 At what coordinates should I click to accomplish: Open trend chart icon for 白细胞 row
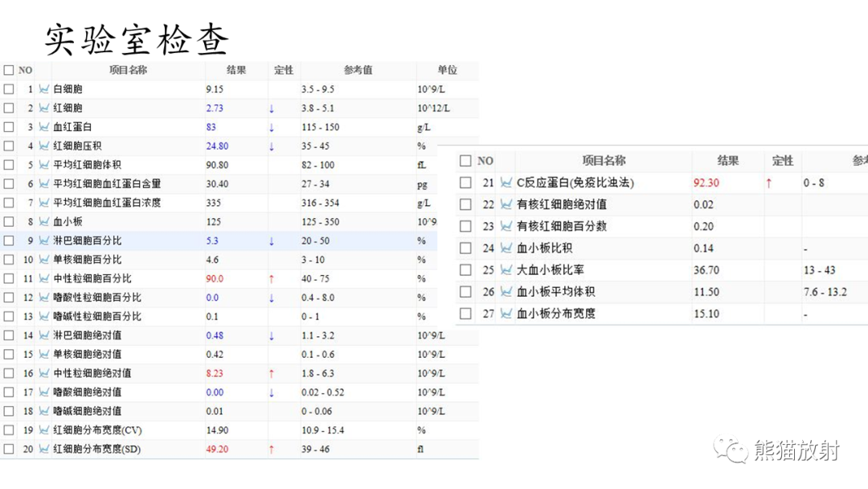click(43, 89)
